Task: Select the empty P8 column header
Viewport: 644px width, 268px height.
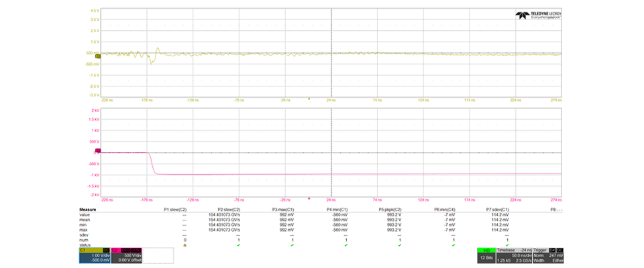Action: tap(556, 209)
